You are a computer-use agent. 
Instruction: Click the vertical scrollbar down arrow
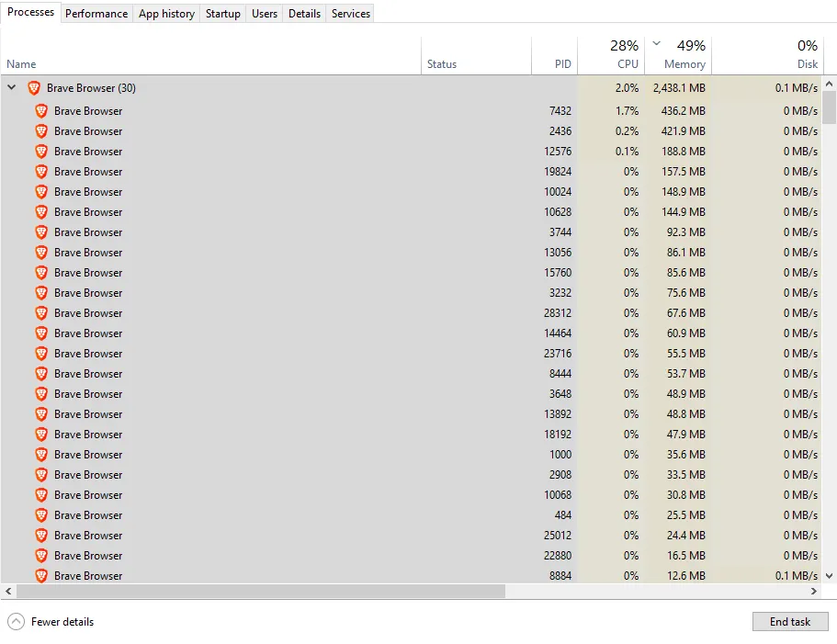[x=829, y=576]
